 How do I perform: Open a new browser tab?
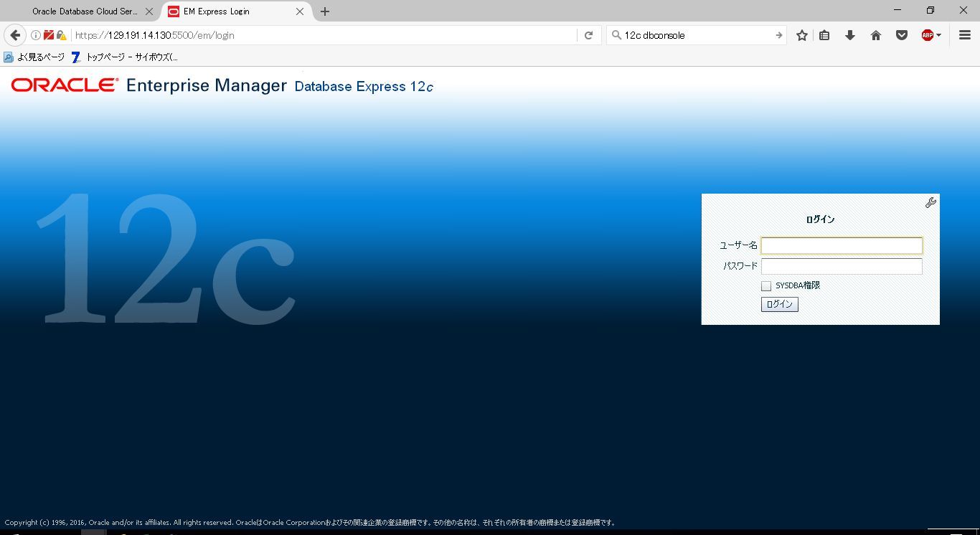tap(325, 11)
